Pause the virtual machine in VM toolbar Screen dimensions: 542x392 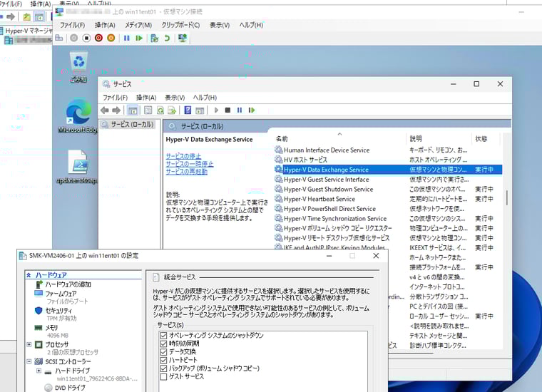(x=126, y=38)
